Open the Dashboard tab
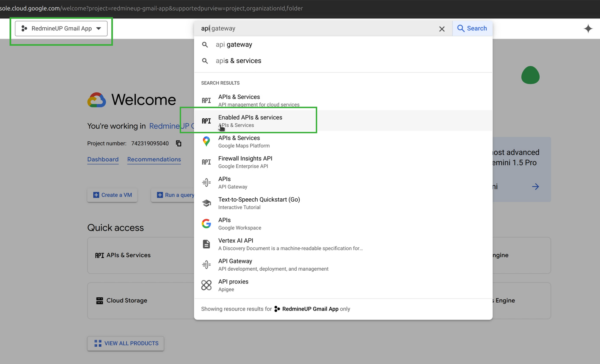This screenshot has height=364, width=600. coord(103,159)
